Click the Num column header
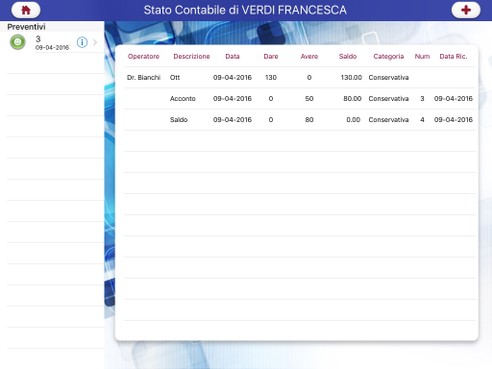492x369 pixels. [x=422, y=56]
